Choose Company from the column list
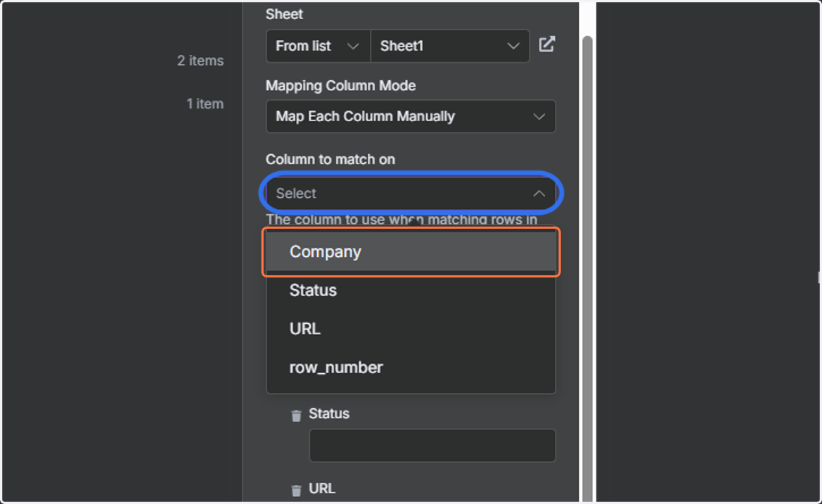This screenshot has width=822, height=504. coord(411,252)
